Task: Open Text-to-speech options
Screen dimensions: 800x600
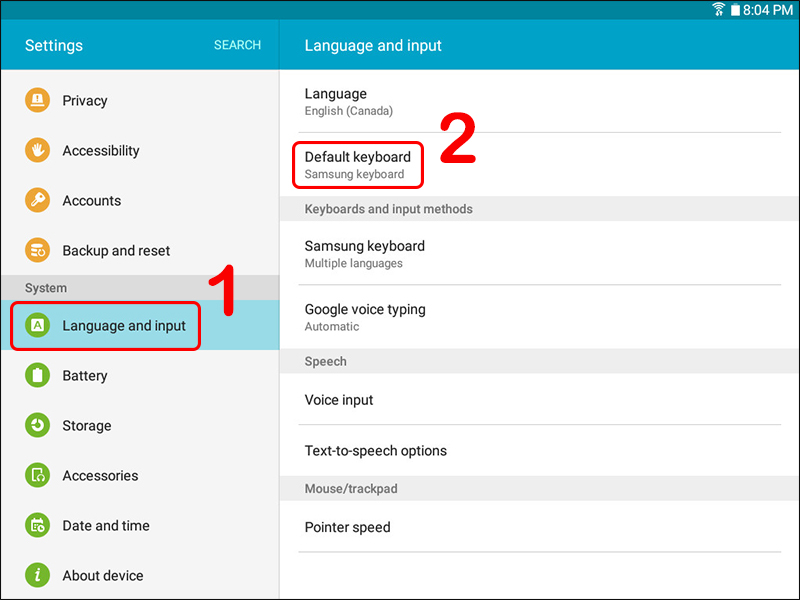Action: pyautogui.click(x=540, y=451)
